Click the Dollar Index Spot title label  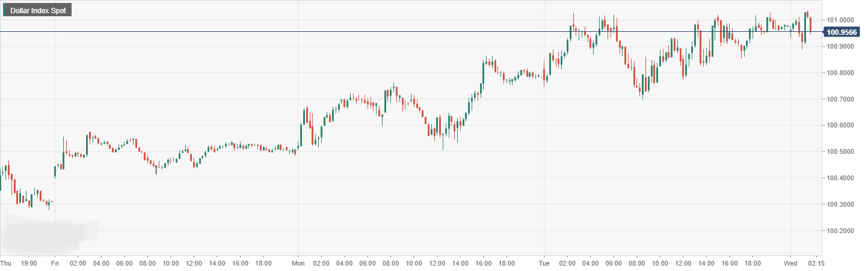point(37,10)
